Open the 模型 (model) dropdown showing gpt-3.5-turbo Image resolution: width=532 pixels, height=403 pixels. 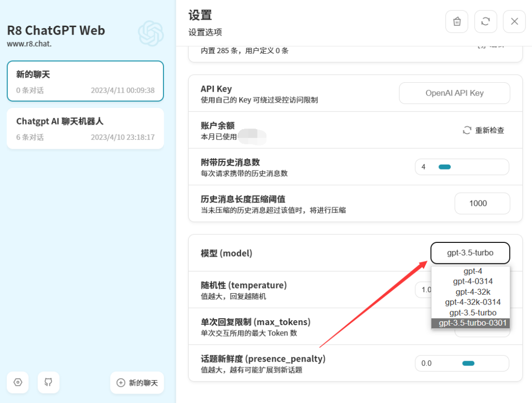470,253
